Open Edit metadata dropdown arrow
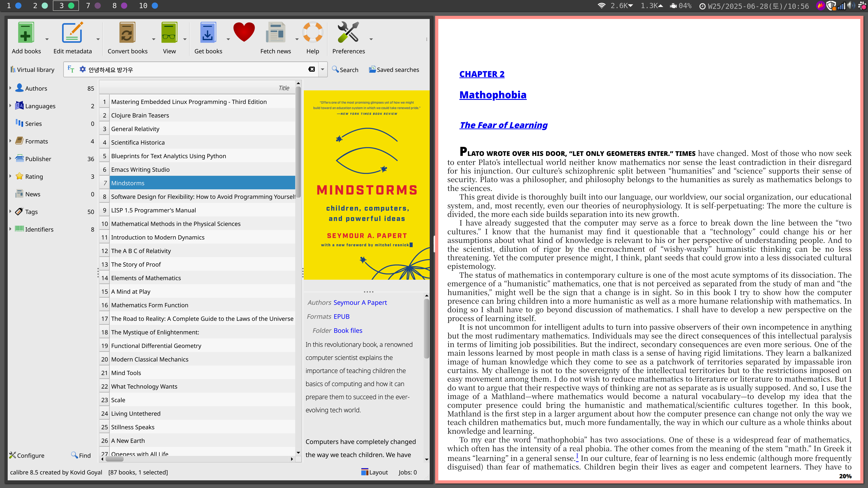This screenshot has height=488, width=868. (x=98, y=39)
